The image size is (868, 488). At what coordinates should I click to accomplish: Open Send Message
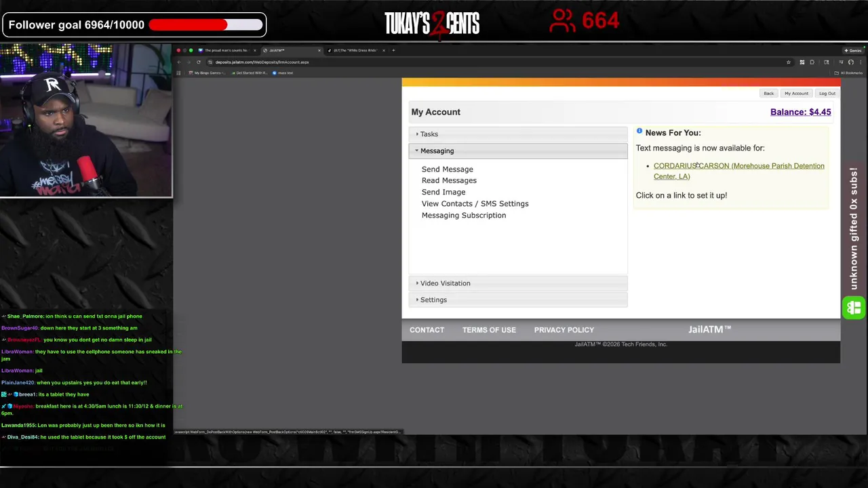coord(447,169)
